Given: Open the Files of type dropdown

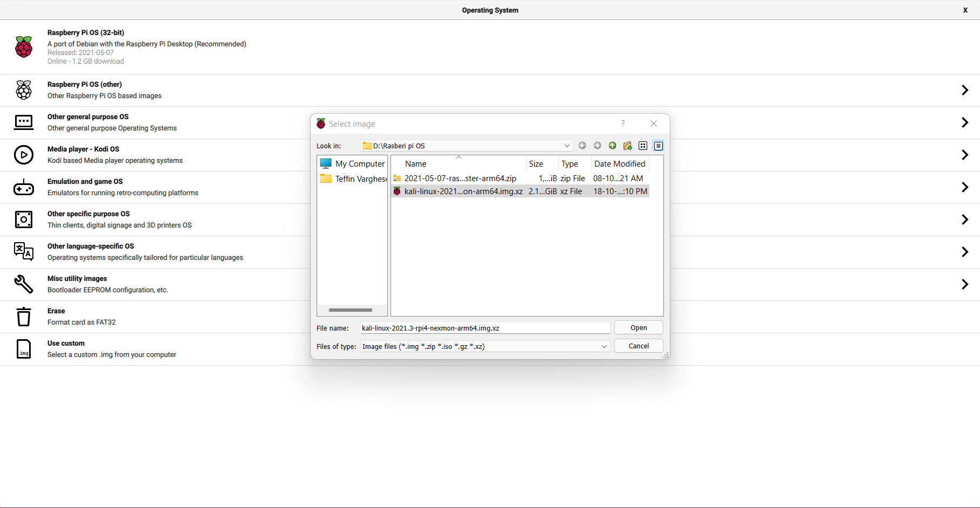Looking at the screenshot, I should tap(485, 346).
